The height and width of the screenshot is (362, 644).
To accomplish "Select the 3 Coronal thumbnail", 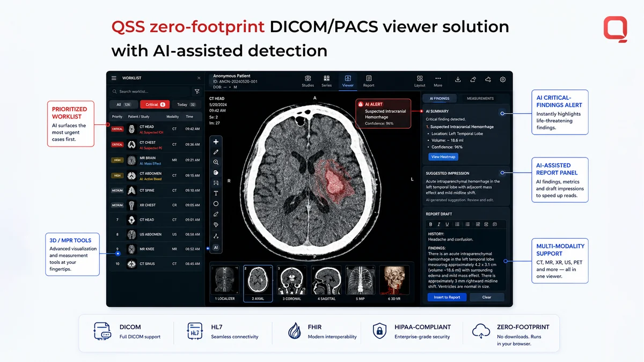I will (x=292, y=283).
